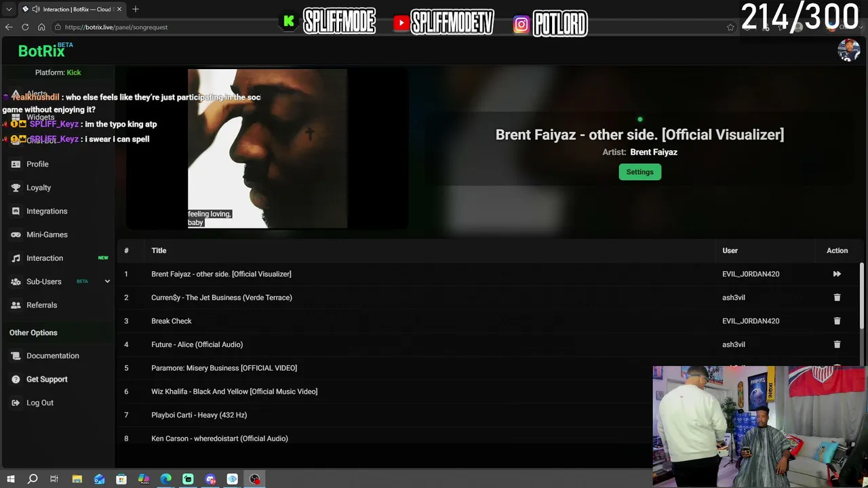This screenshot has width=868, height=488.
Task: Open the browser tab list dropdown
Action: tap(9, 9)
